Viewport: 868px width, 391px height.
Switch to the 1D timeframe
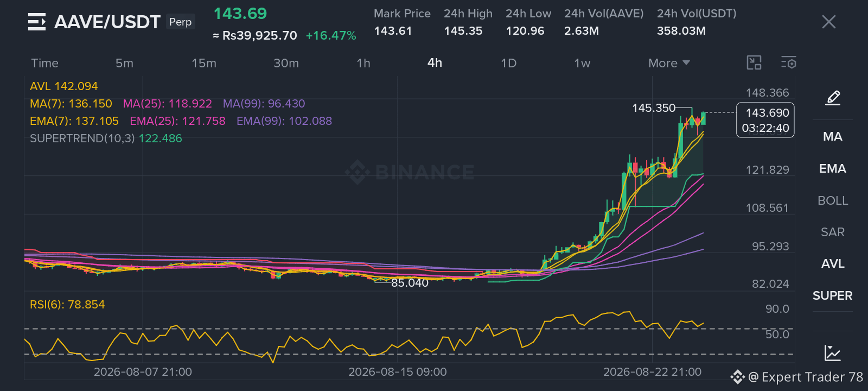508,63
